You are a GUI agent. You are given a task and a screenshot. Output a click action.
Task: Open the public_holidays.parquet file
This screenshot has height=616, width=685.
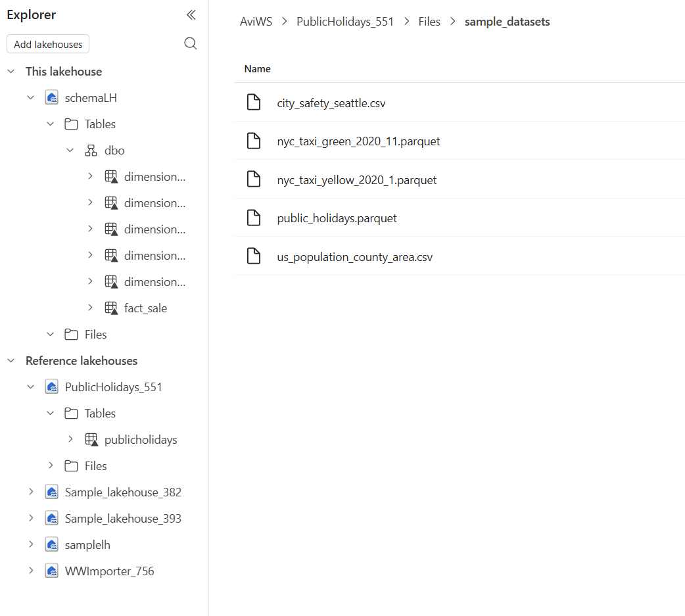[337, 218]
